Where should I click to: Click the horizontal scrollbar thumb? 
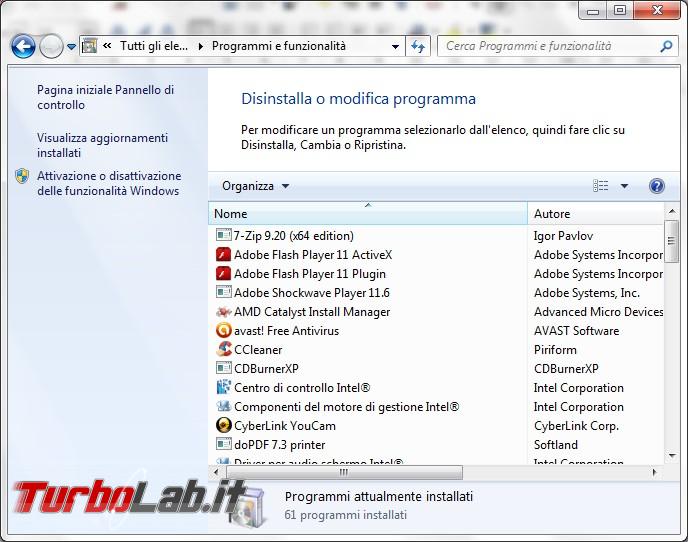[x=344, y=473]
